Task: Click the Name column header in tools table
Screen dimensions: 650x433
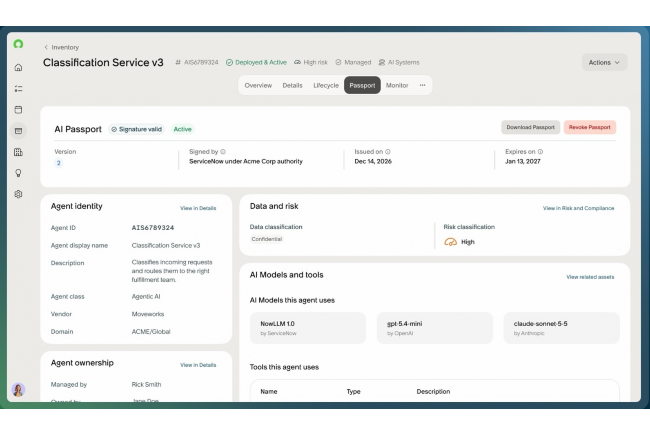Action: (269, 392)
